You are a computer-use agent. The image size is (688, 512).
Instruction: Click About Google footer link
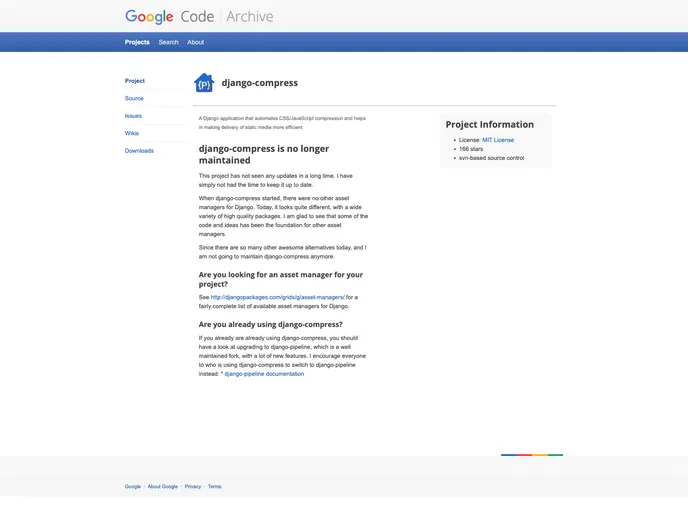pos(163,487)
